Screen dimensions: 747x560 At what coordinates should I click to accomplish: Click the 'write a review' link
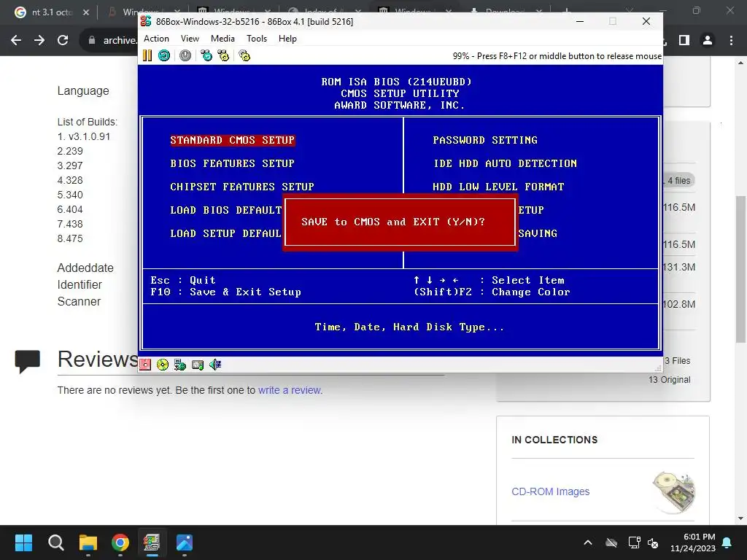[x=290, y=390]
